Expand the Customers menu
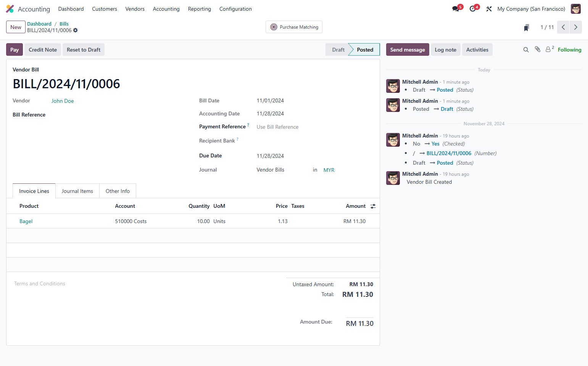 105,9
